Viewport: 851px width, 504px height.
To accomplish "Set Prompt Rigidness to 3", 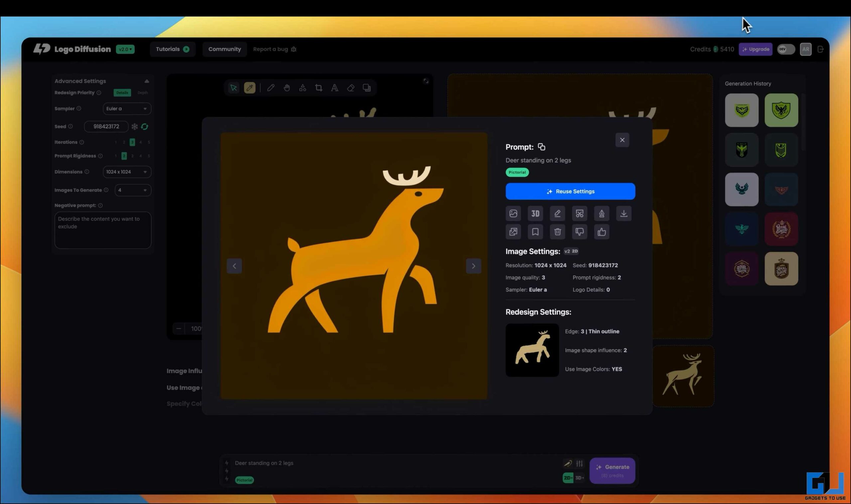I will point(132,156).
